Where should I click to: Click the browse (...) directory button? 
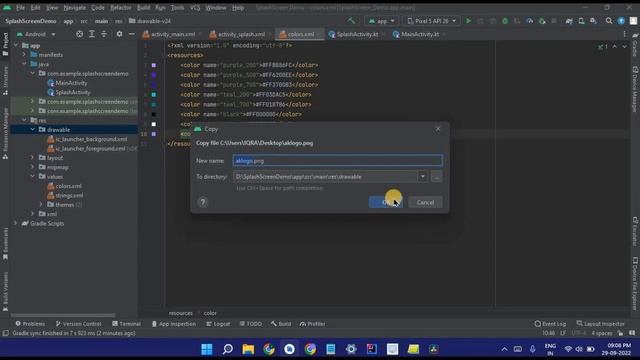point(436,177)
